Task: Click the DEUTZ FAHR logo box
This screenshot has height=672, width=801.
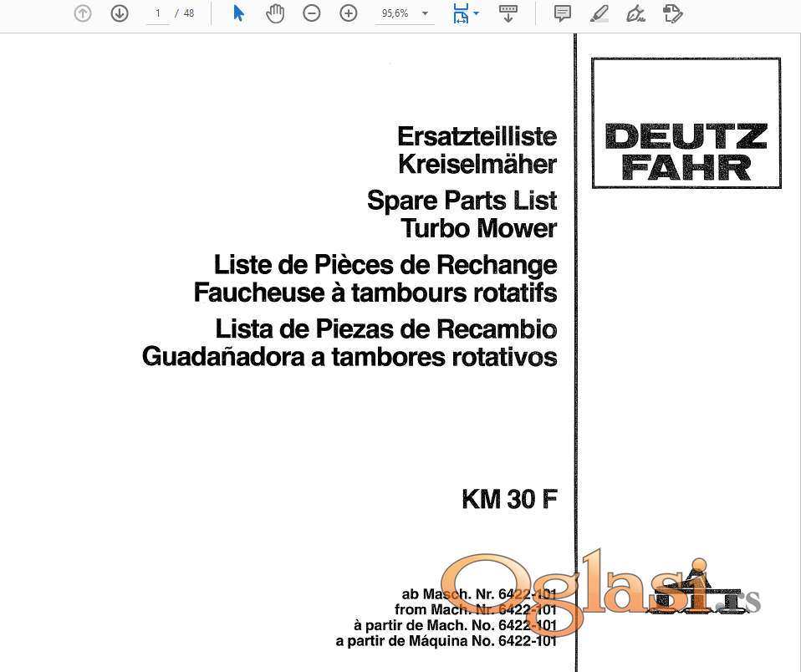Action: [x=686, y=123]
